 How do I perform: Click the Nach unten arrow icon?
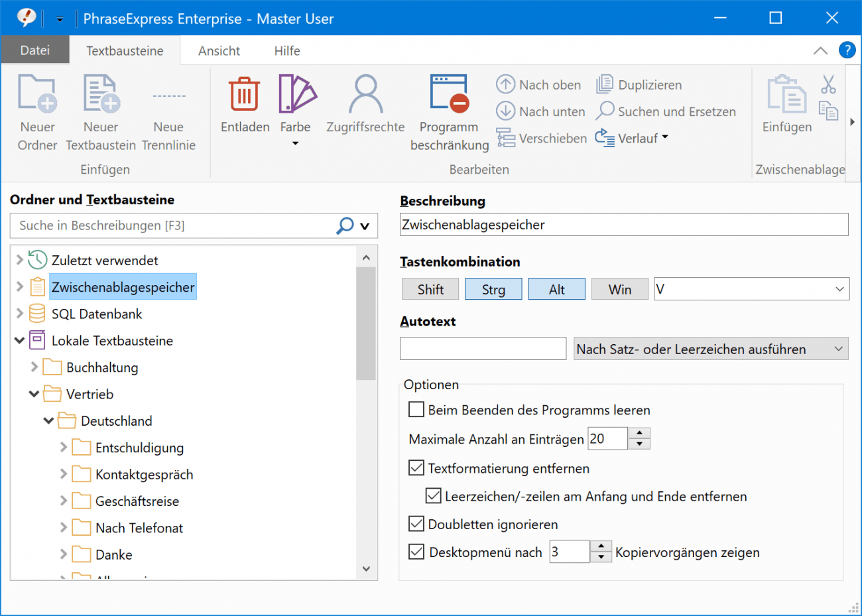click(506, 111)
